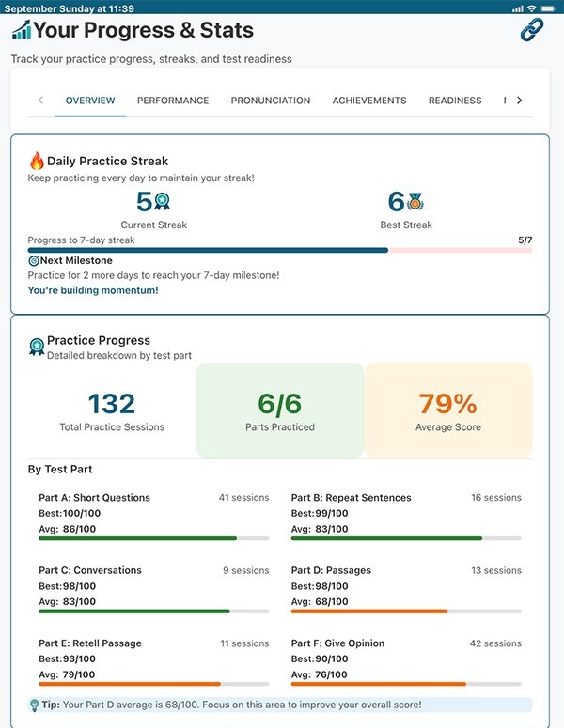Click "Part D: Passages" heading

click(331, 570)
